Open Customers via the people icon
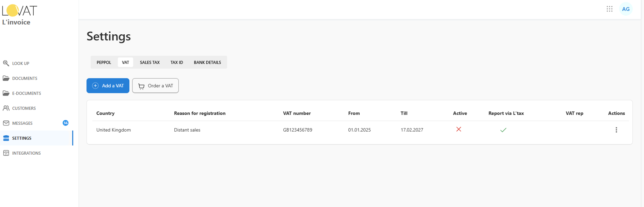 6,108
